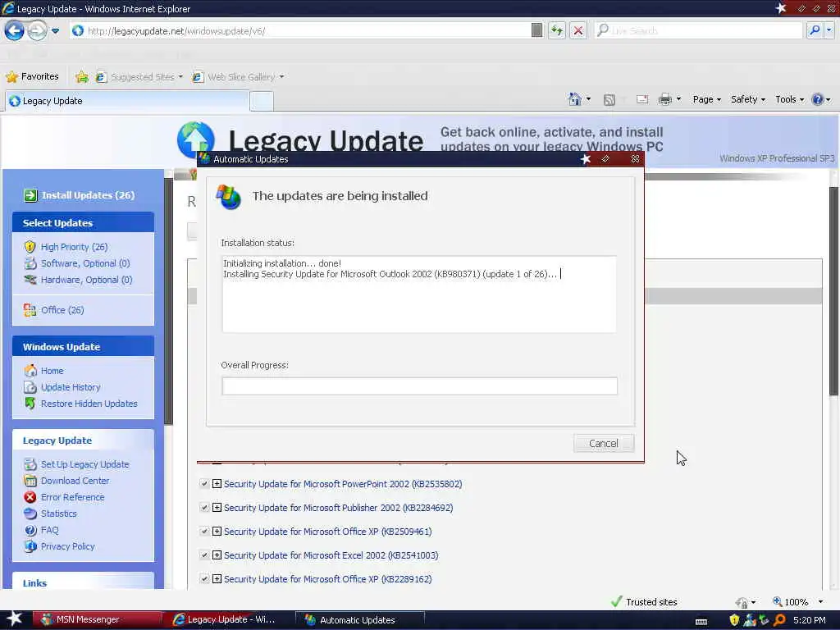Click Install Updates (26) link
Viewport: 840px width, 630px height.
pyautogui.click(x=89, y=195)
